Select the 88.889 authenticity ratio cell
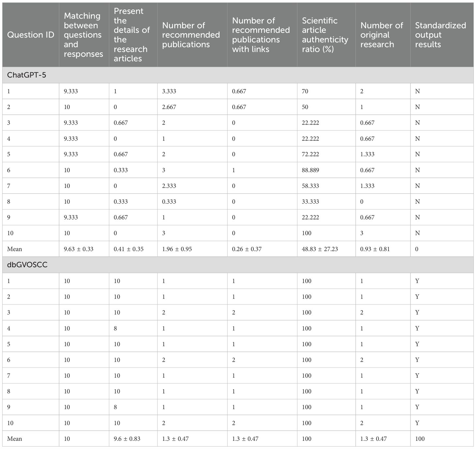The width and height of the screenshot is (476, 449). 310,170
